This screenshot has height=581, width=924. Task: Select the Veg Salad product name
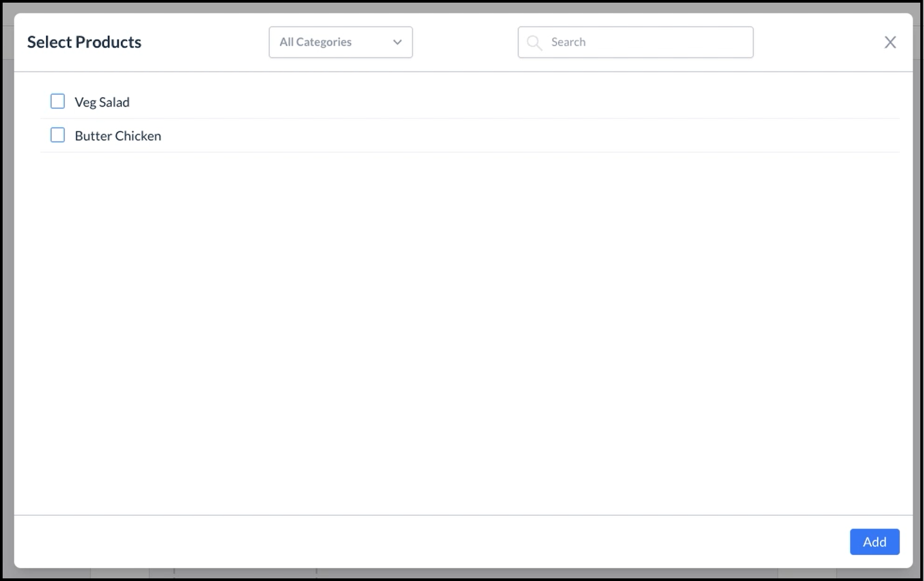[x=102, y=102]
